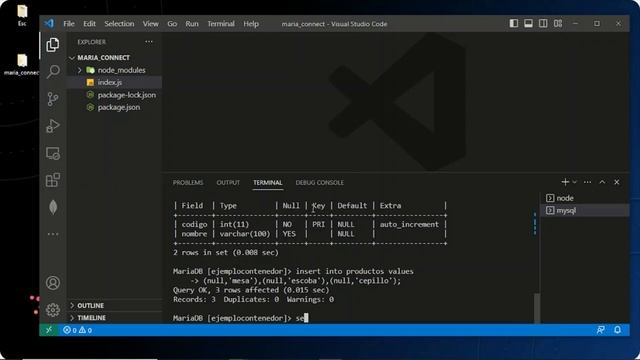Viewport: 640px width, 360px height.
Task: Open the Run menu
Action: 192,24
